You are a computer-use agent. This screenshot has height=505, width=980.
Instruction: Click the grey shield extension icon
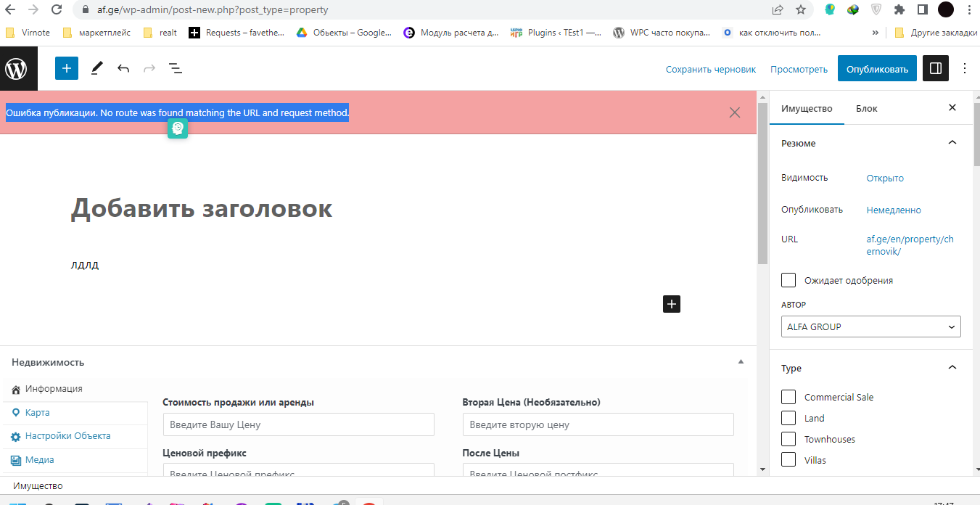click(876, 10)
